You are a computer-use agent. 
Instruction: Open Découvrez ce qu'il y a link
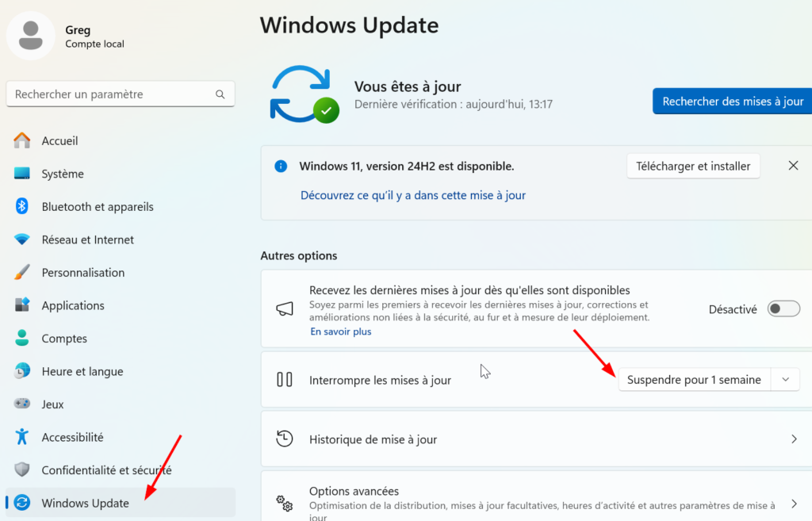[412, 195]
